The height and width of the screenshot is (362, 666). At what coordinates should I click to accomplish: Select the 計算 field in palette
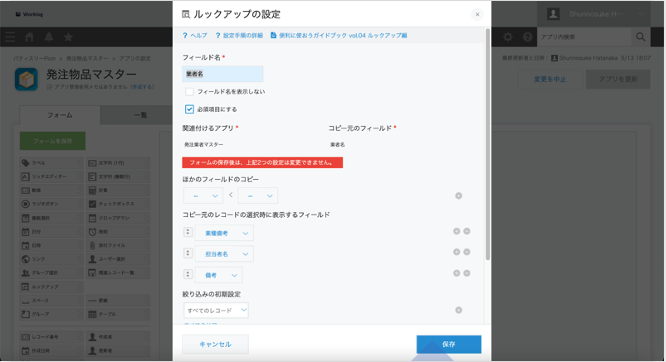pyautogui.click(x=118, y=190)
